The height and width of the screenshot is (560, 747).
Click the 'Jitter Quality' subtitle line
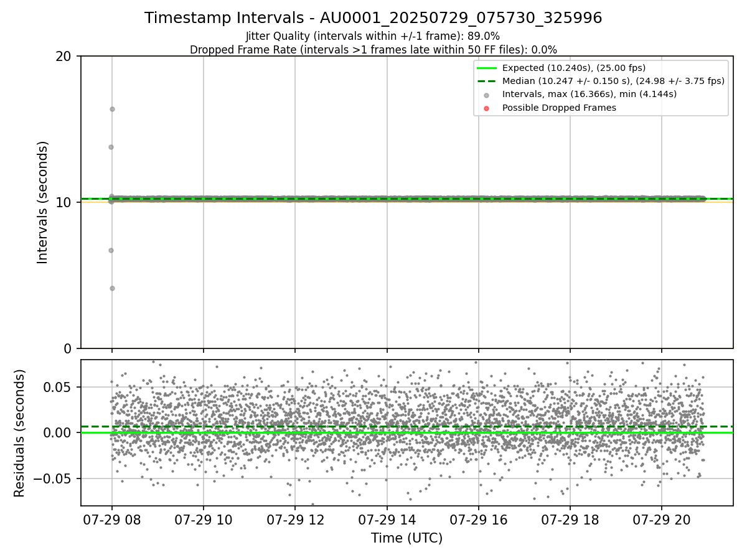tap(373, 36)
